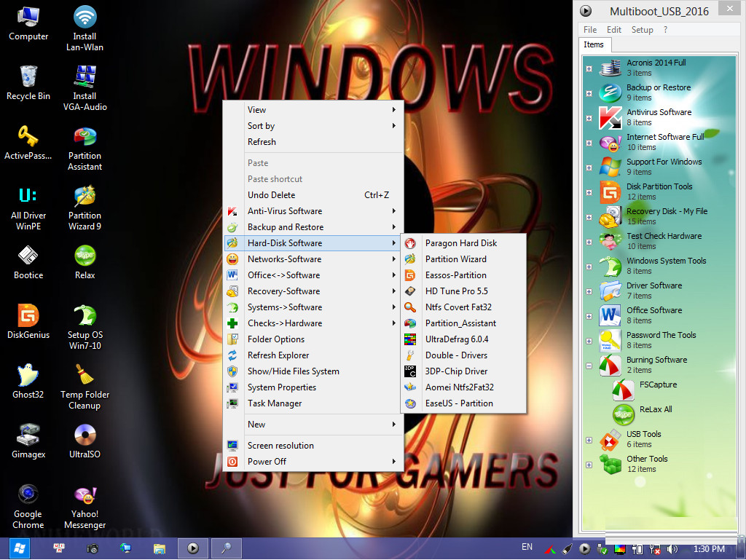746x560 pixels.
Task: Choose Paragon Hard Disk in the submenu
Action: (x=464, y=243)
